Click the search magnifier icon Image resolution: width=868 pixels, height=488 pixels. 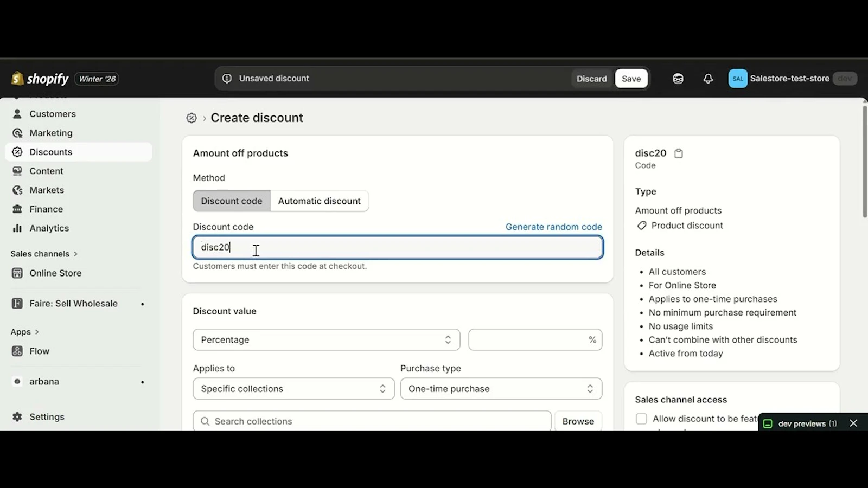click(x=205, y=421)
